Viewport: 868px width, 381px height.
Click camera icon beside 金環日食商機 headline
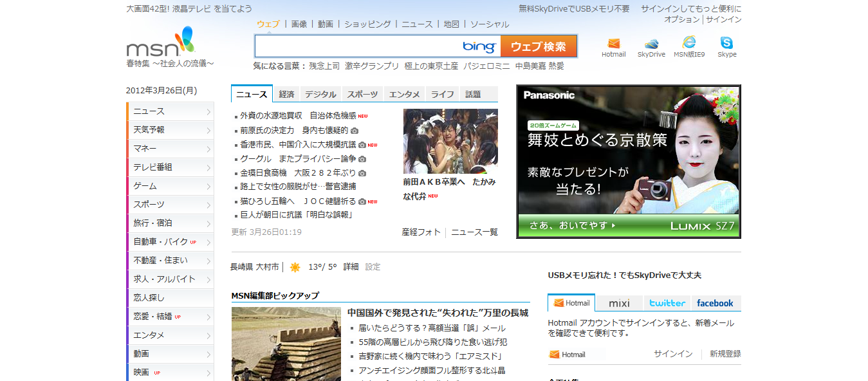click(362, 173)
